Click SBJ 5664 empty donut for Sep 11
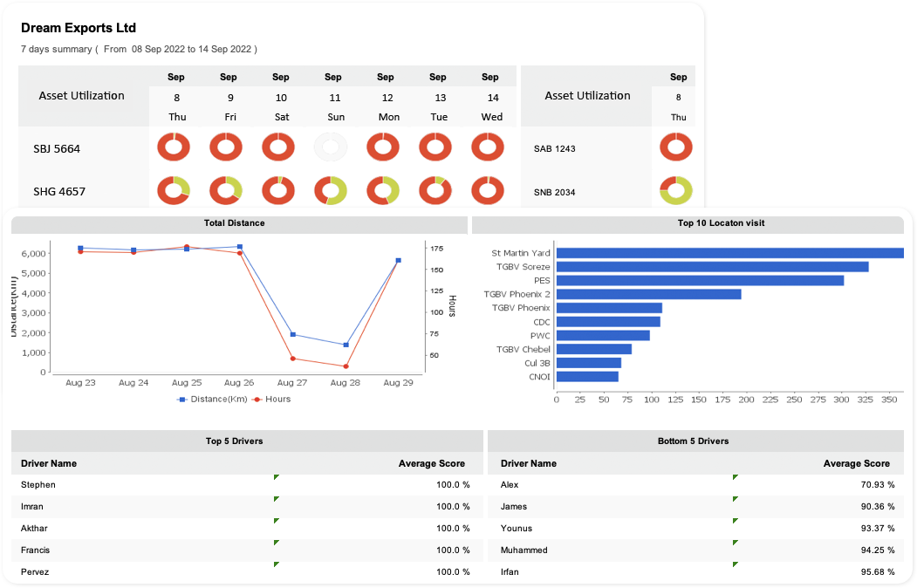The width and height of the screenshot is (917, 588). [331, 147]
